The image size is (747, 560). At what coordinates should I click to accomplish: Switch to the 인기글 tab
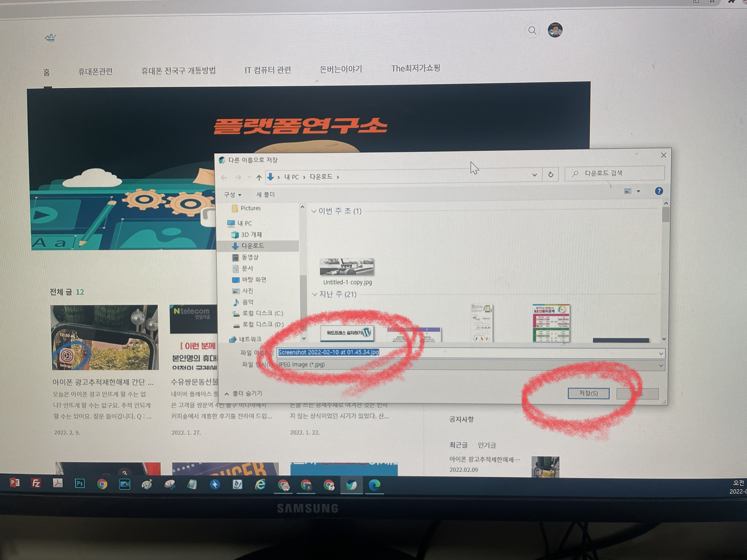coord(487,445)
